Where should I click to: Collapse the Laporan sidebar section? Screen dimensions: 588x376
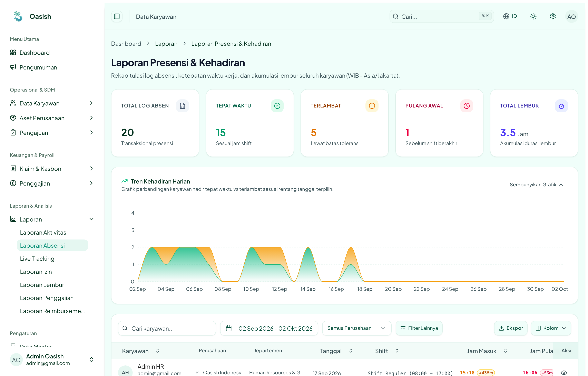tap(52, 219)
